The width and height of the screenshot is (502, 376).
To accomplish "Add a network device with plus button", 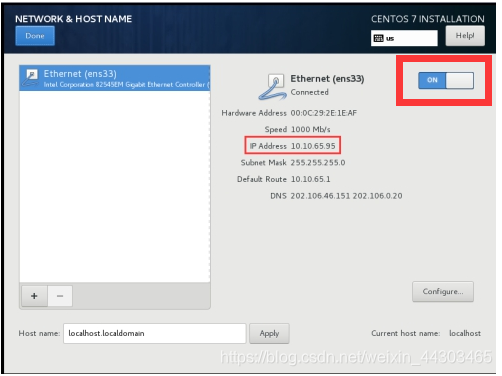I will (x=34, y=296).
